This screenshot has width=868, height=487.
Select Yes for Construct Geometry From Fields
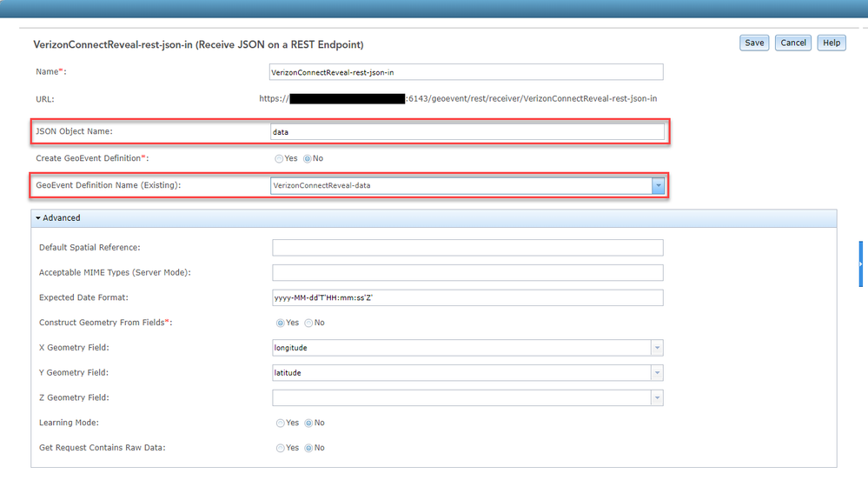click(x=280, y=323)
